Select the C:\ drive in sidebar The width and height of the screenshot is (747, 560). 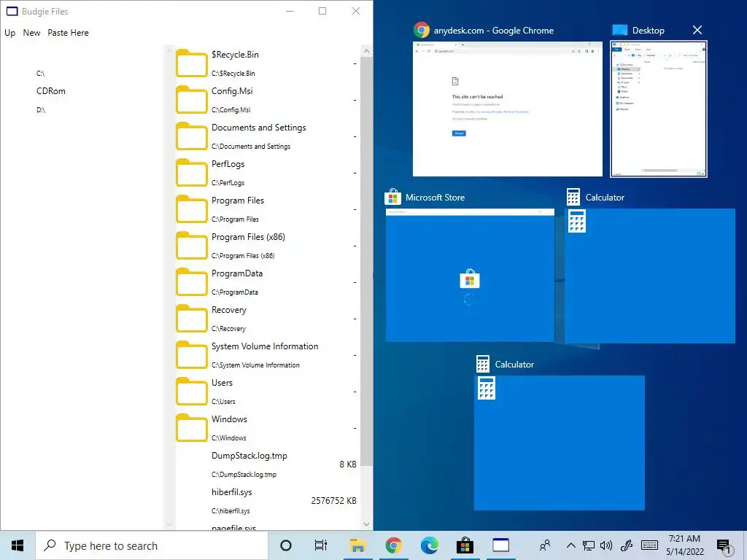41,74
